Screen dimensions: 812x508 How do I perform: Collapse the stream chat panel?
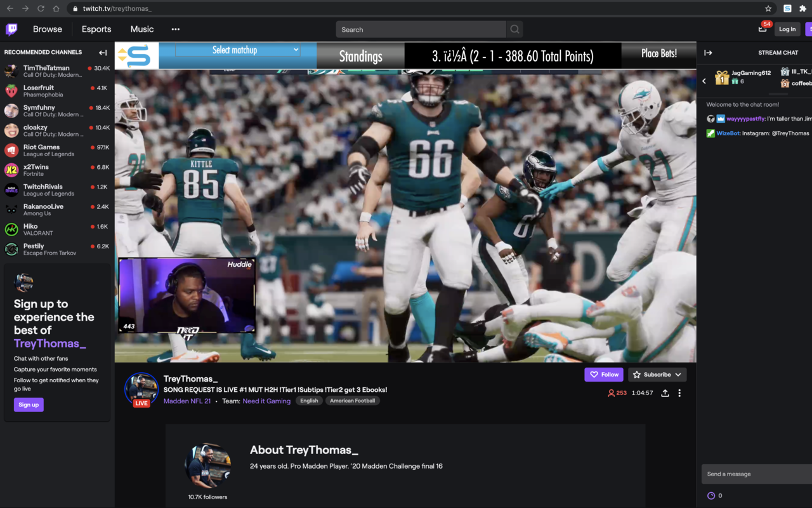pyautogui.click(x=708, y=53)
